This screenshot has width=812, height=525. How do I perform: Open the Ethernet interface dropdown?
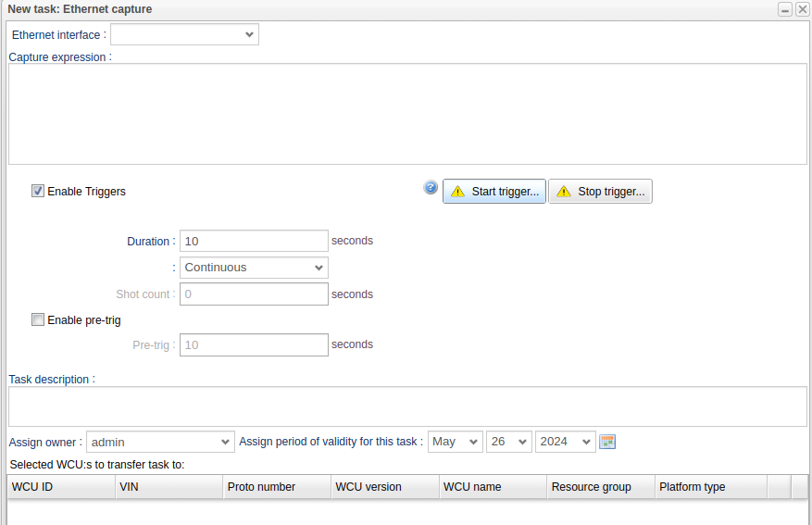point(184,35)
